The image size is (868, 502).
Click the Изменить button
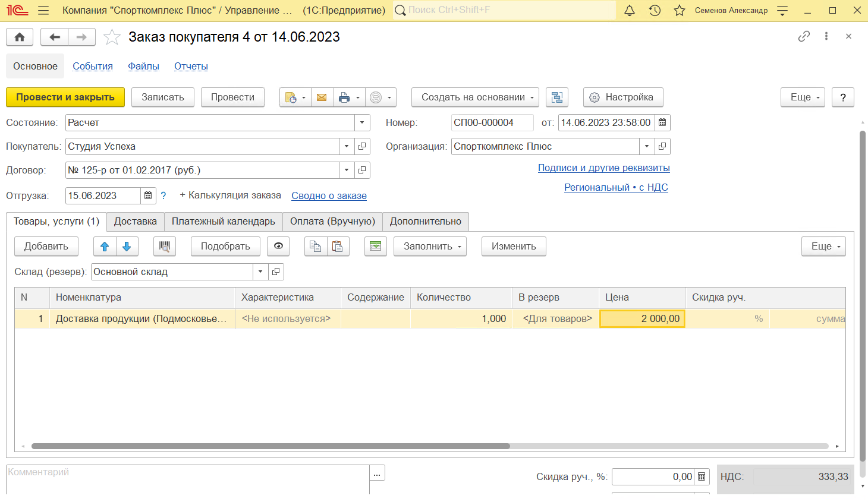pyautogui.click(x=514, y=247)
